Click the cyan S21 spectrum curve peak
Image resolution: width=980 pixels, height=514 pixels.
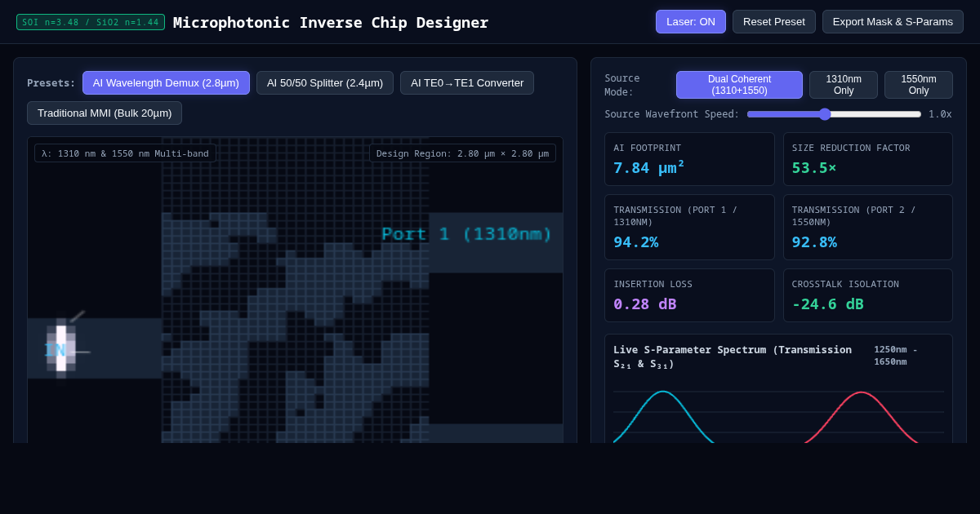pos(663,392)
